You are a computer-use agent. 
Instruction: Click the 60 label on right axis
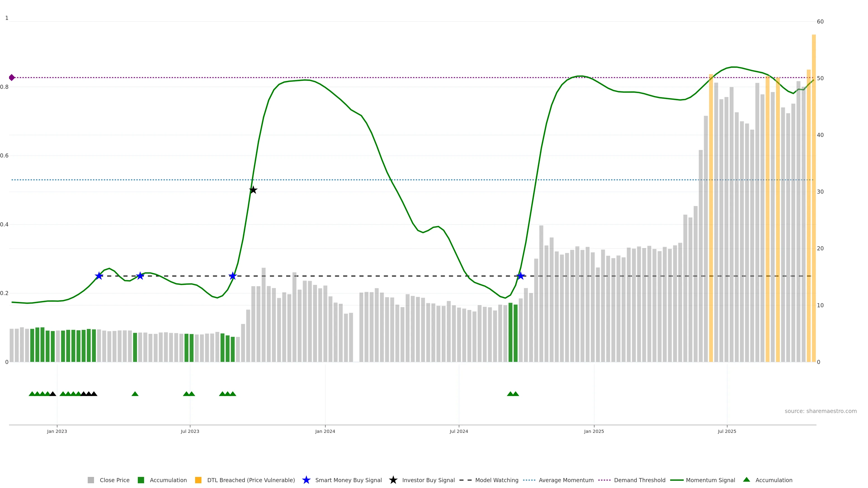820,21
